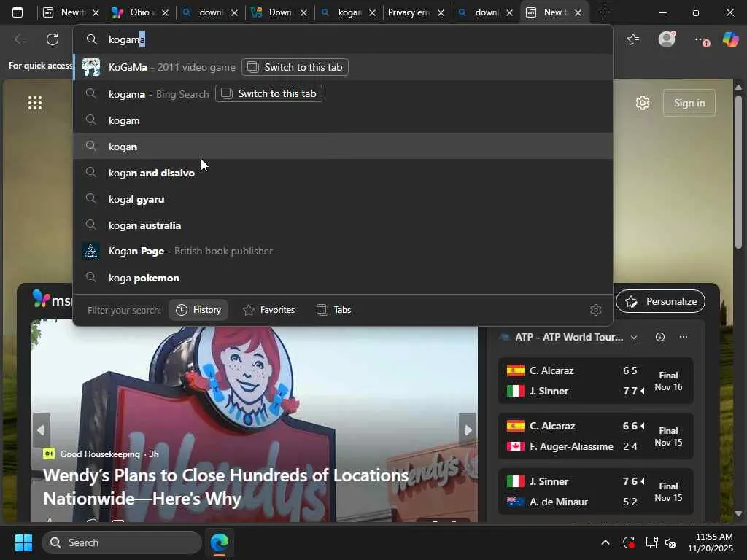
Task: Open the Windows Start menu
Action: pyautogui.click(x=23, y=542)
